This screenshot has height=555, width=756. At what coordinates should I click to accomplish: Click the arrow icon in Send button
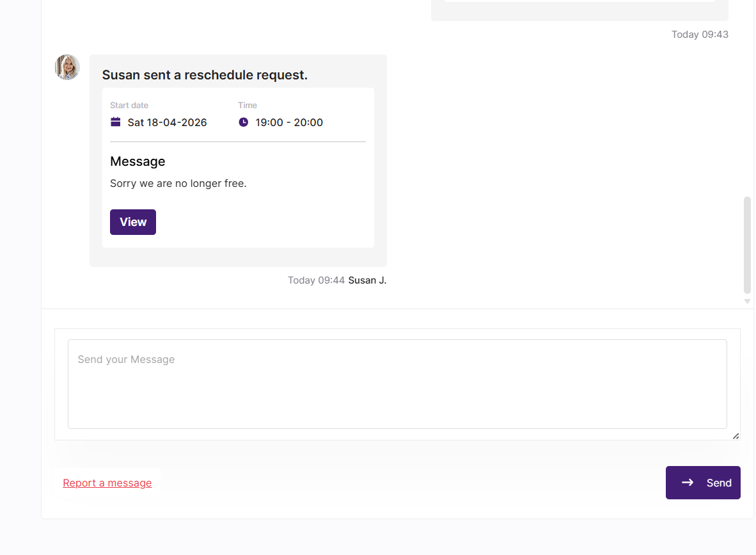[x=688, y=483]
